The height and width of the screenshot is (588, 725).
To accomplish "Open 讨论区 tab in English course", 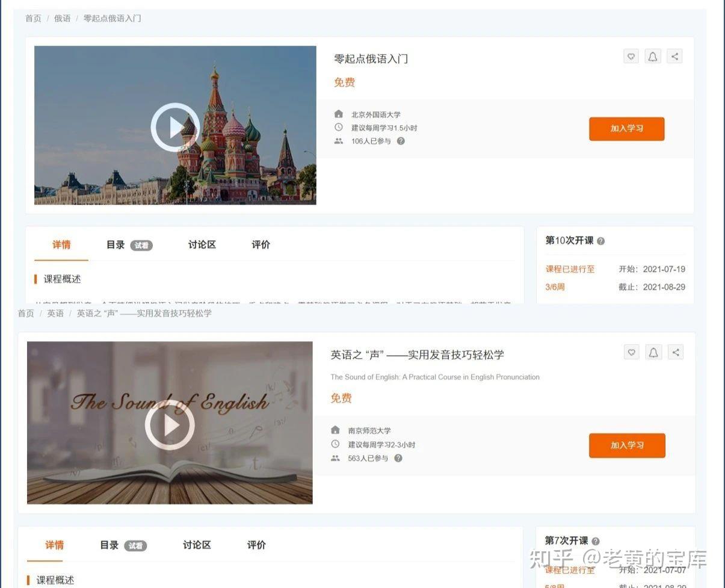I will tap(197, 545).
